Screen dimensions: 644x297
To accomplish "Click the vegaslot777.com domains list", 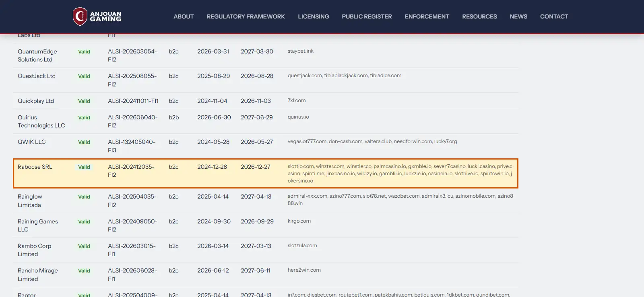I will (372, 141).
